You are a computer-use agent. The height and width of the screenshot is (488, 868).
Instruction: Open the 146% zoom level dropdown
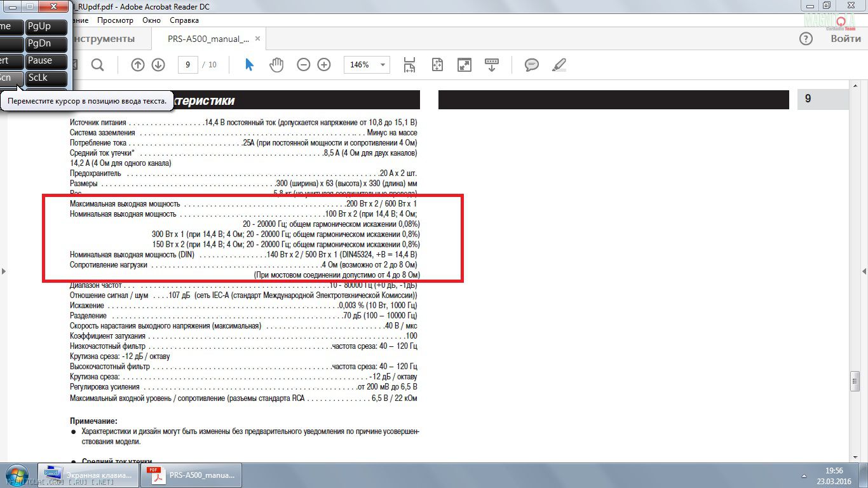click(366, 65)
